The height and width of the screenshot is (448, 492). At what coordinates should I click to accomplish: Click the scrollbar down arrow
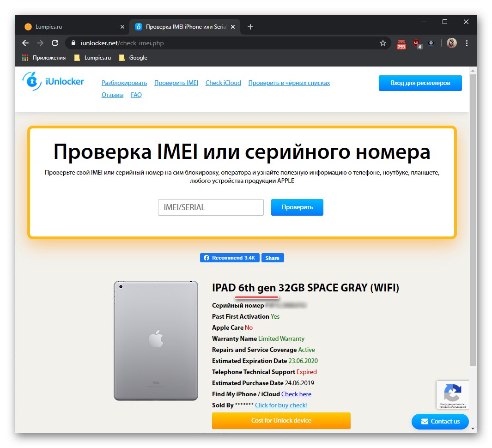tap(473, 428)
